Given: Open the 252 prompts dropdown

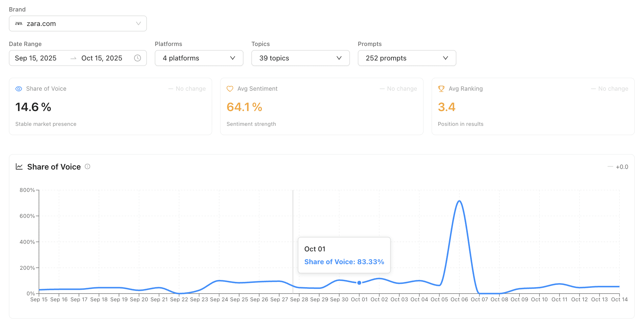Looking at the screenshot, I should tap(407, 58).
